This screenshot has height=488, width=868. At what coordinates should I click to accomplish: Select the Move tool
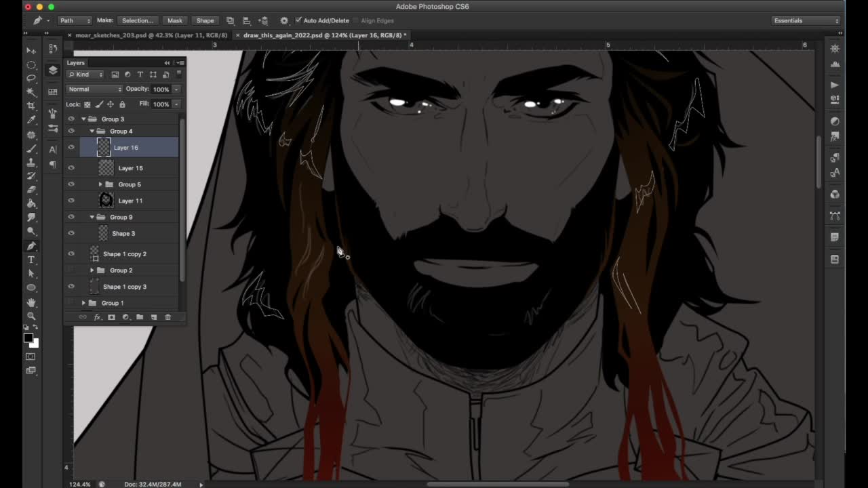click(31, 50)
